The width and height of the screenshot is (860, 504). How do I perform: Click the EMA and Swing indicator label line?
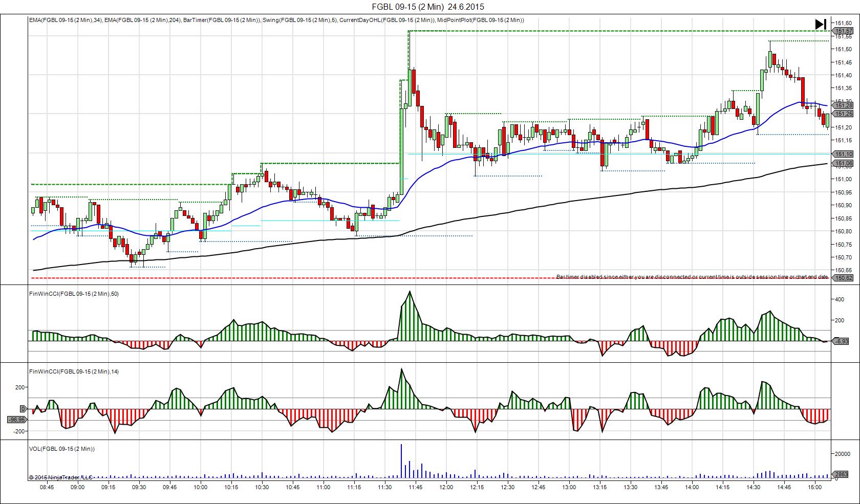coord(276,20)
